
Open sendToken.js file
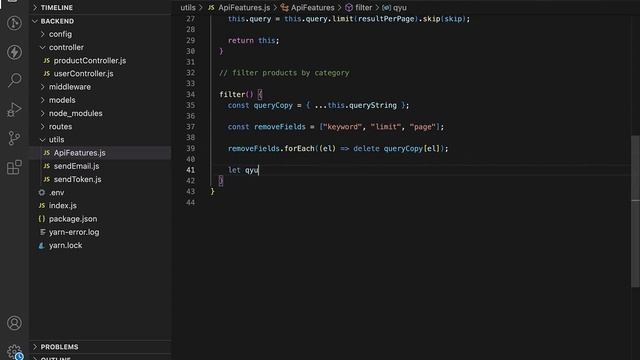tap(77, 179)
